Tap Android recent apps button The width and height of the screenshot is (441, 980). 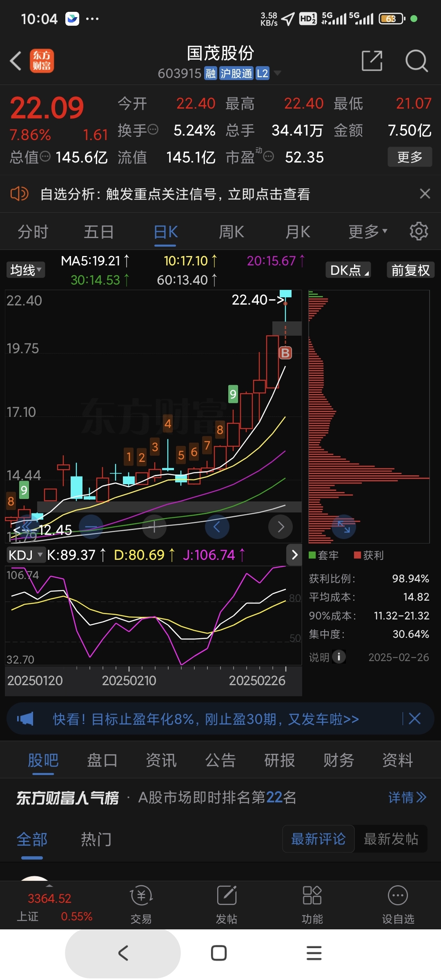[x=314, y=953]
